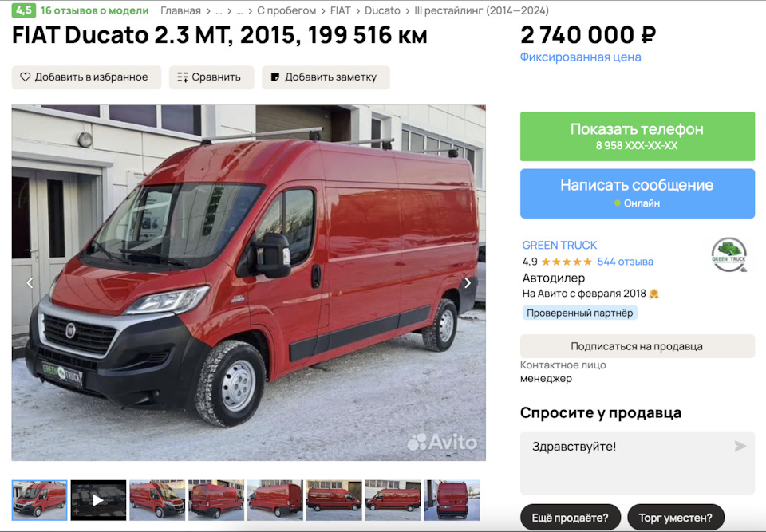
Task: Play the video thumbnail in gallery
Action: click(x=98, y=500)
